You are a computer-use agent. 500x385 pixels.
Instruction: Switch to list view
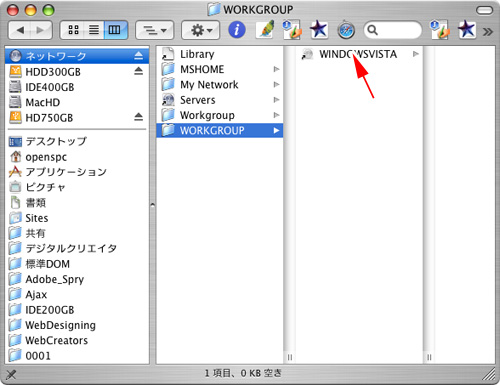coord(94,30)
